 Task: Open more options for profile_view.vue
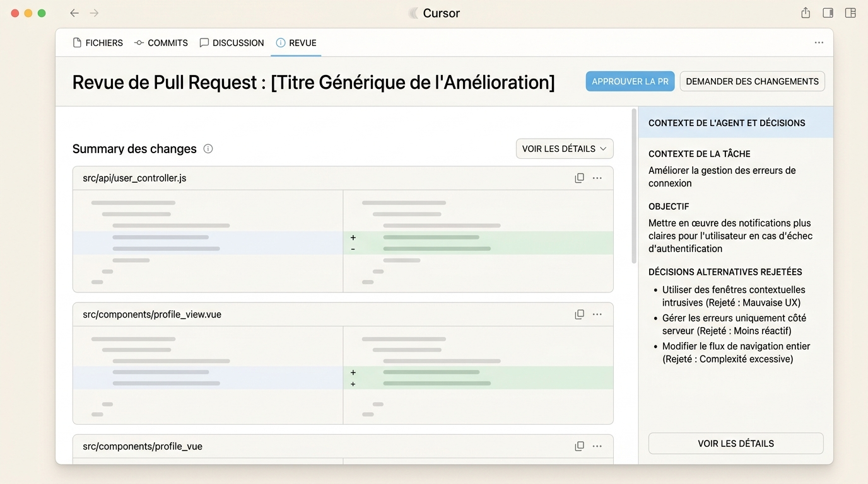tap(597, 314)
